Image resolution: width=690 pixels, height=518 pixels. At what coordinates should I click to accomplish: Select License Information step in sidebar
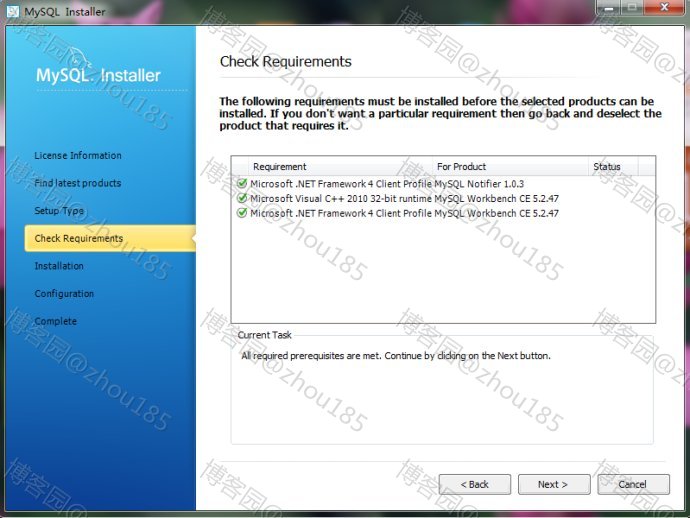click(x=78, y=155)
